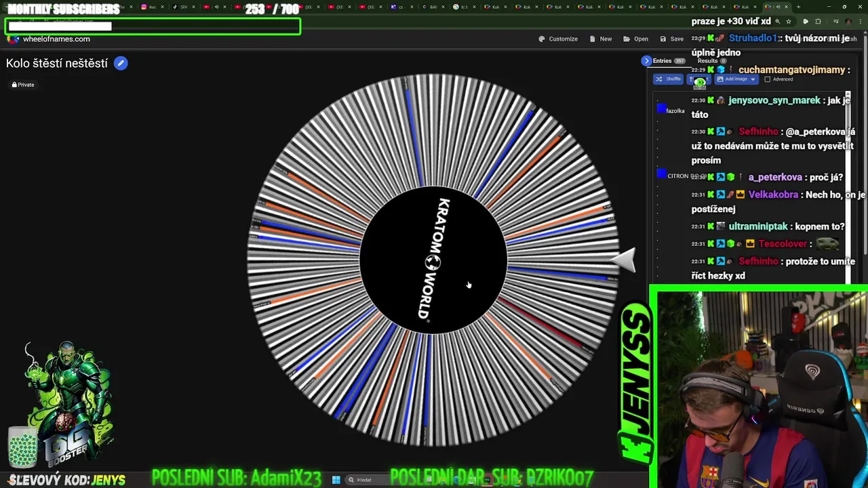Open the Customize wheel settings
This screenshot has height=488, width=868.
click(x=558, y=39)
